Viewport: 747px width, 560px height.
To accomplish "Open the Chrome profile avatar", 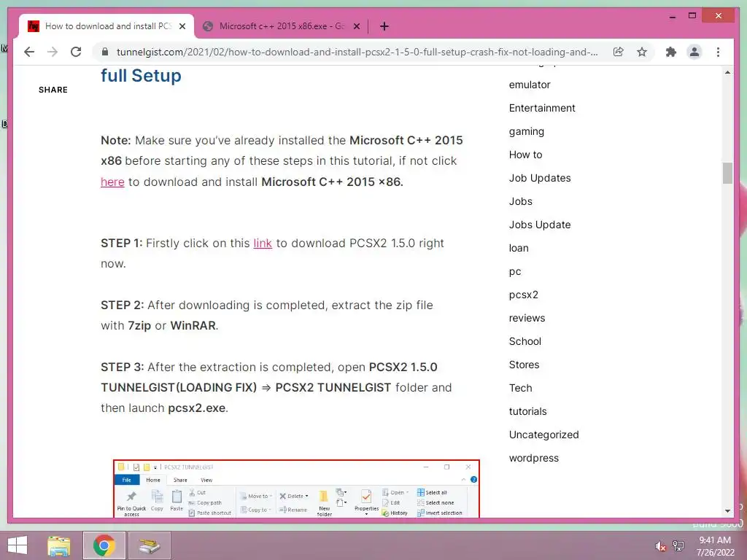I will click(x=694, y=52).
